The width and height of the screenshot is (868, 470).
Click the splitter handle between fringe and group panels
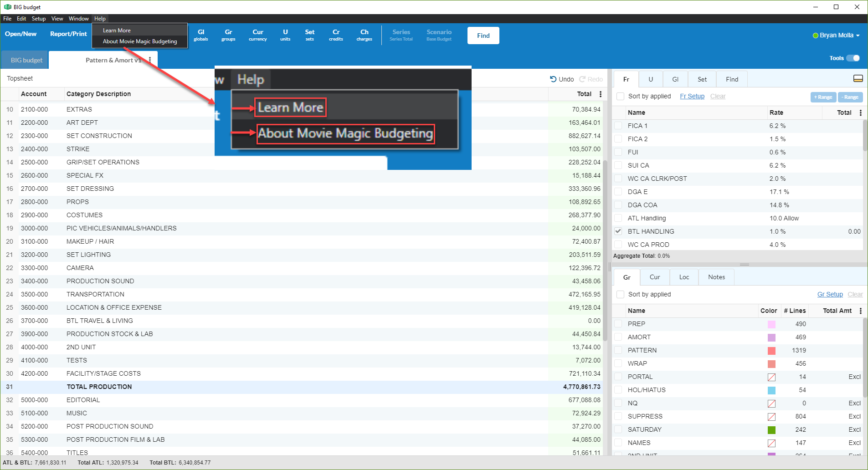click(x=745, y=265)
